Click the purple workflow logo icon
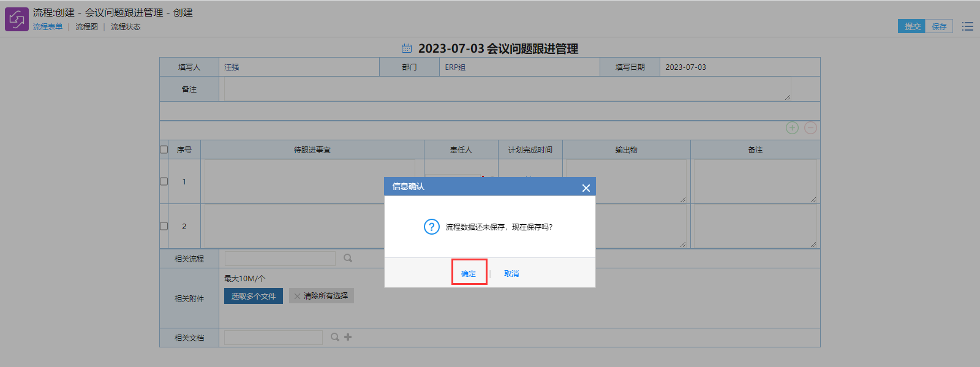The height and width of the screenshot is (367, 980). pos(17,19)
